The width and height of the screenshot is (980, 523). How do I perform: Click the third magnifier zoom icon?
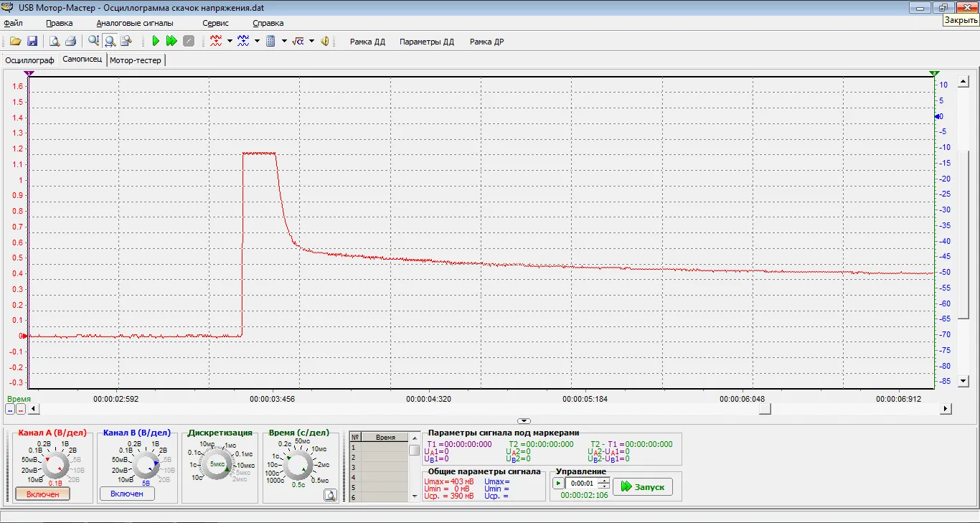pos(126,42)
